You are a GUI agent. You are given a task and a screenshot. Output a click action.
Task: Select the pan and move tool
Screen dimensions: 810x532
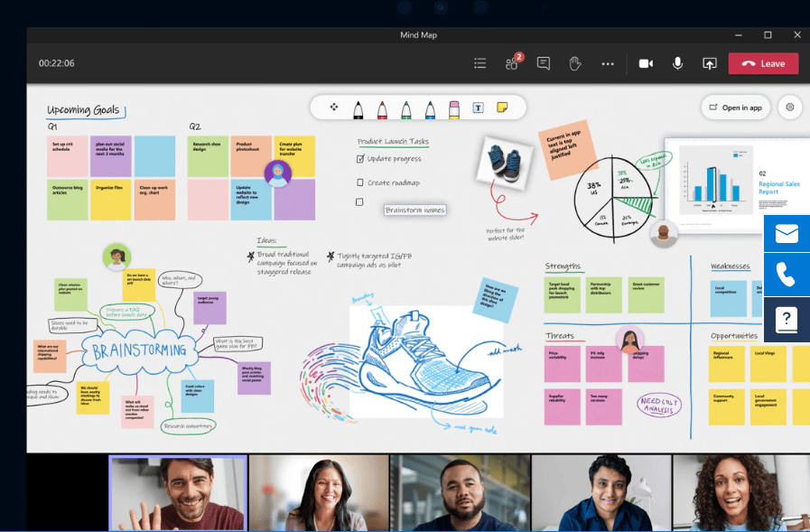pos(334,107)
